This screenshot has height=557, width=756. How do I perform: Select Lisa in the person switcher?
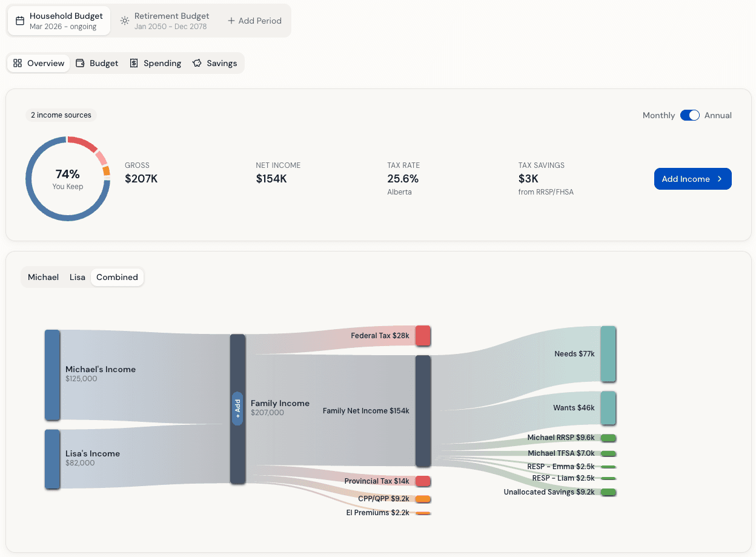[x=77, y=277]
